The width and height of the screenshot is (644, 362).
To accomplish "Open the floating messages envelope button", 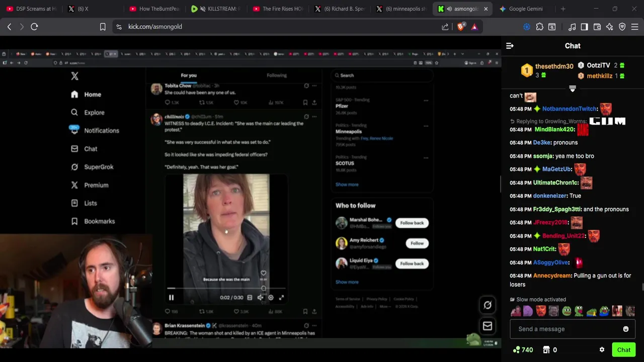I will [x=488, y=326].
